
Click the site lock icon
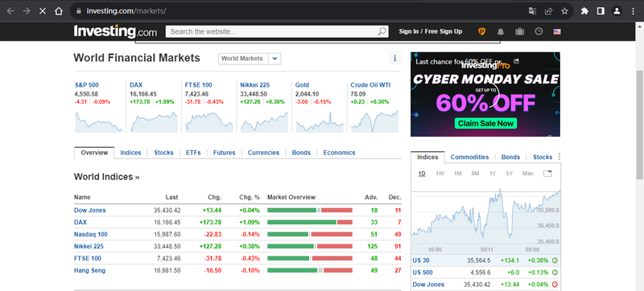click(79, 11)
